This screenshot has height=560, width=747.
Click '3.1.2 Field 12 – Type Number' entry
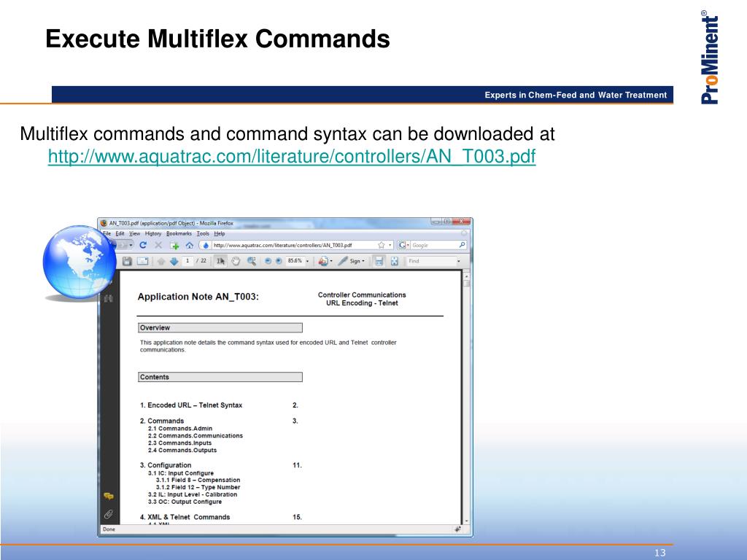tap(198, 487)
